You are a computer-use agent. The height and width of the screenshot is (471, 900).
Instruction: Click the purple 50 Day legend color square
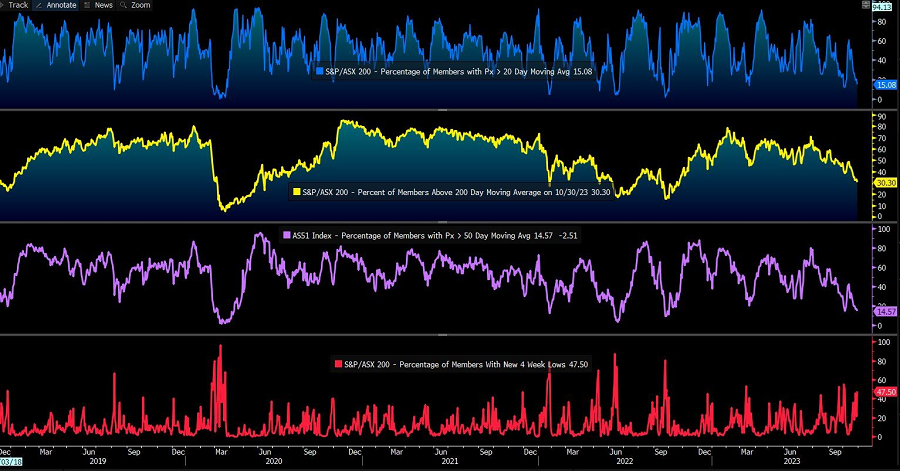tap(287, 234)
